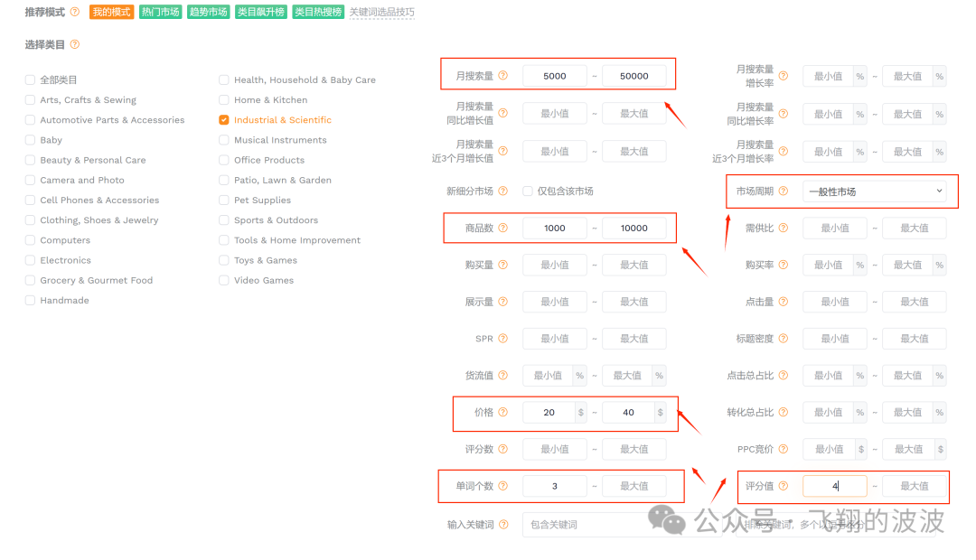Choose the 趋势市场 mode button
This screenshot has height=560, width=976.
coord(209,13)
